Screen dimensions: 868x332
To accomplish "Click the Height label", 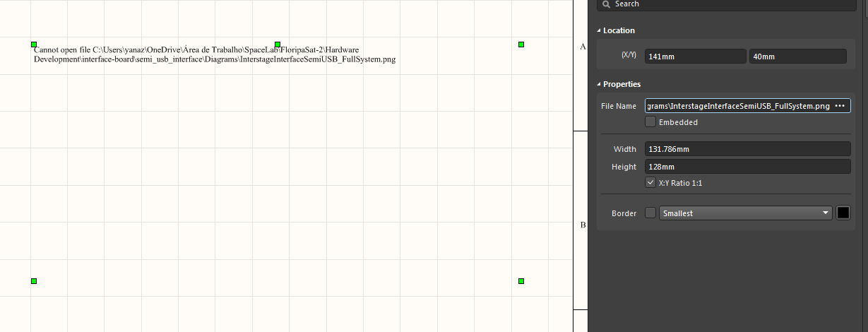I will [624, 167].
